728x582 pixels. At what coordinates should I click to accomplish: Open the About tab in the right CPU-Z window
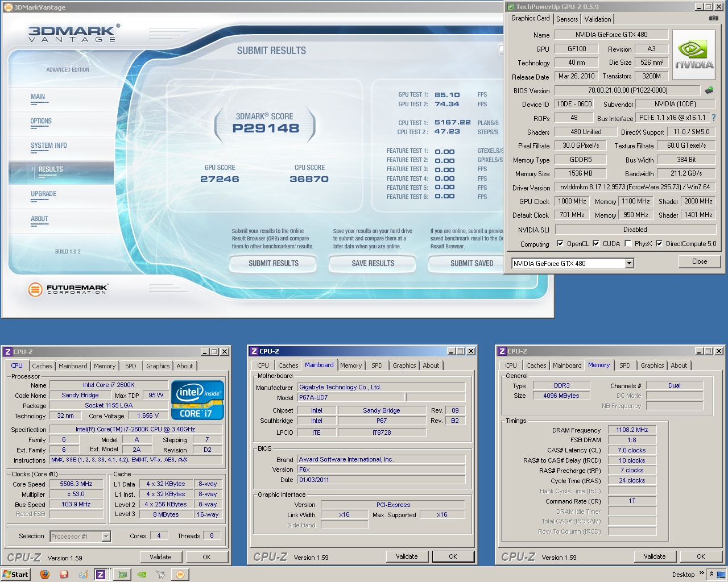(x=679, y=365)
